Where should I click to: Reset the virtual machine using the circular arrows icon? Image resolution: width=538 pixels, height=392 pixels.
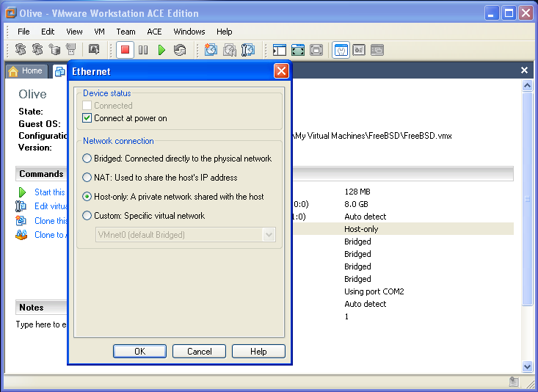tap(180, 50)
